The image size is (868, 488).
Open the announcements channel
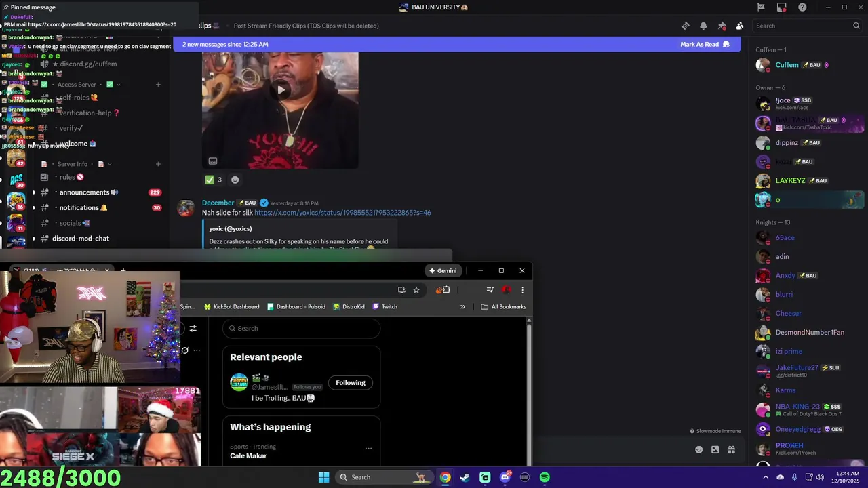click(100, 192)
